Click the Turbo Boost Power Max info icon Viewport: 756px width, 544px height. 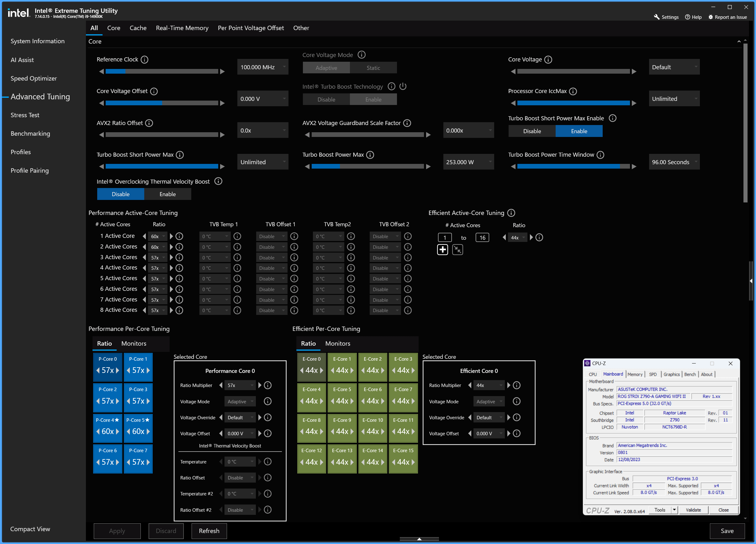click(x=370, y=154)
